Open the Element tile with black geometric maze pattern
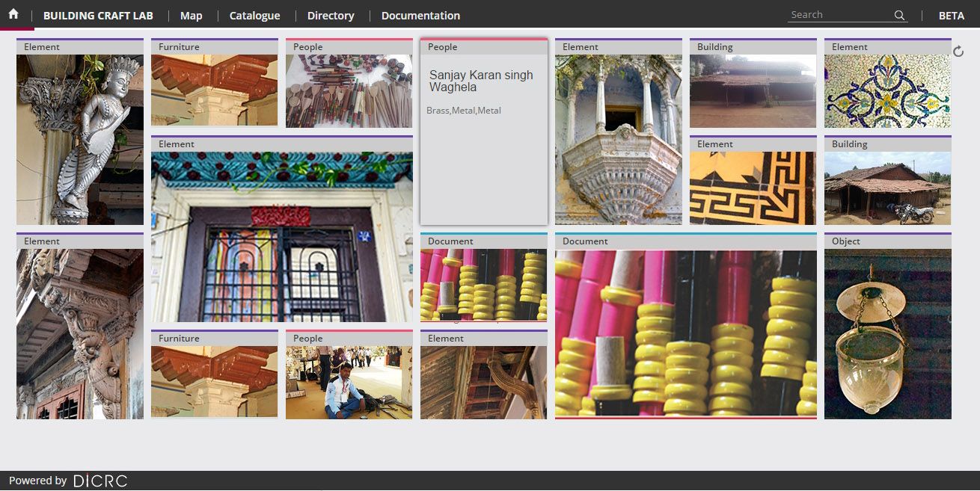The image size is (980, 491). point(753,187)
